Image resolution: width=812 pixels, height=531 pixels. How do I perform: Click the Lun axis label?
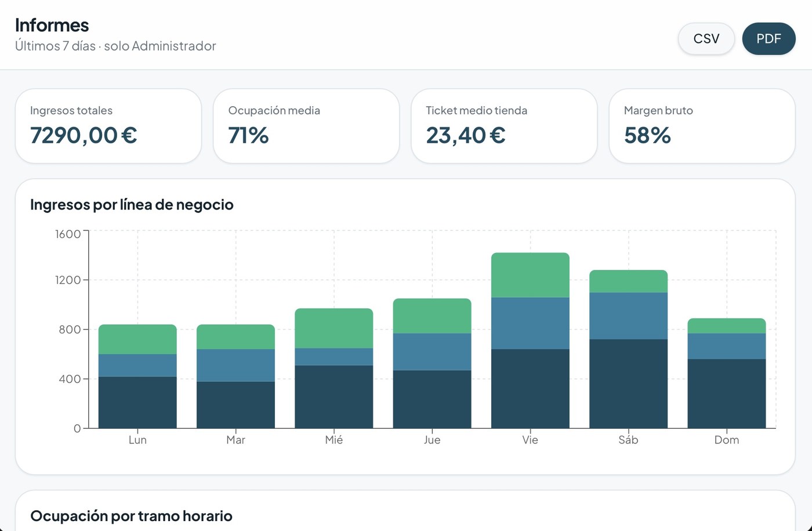click(137, 440)
